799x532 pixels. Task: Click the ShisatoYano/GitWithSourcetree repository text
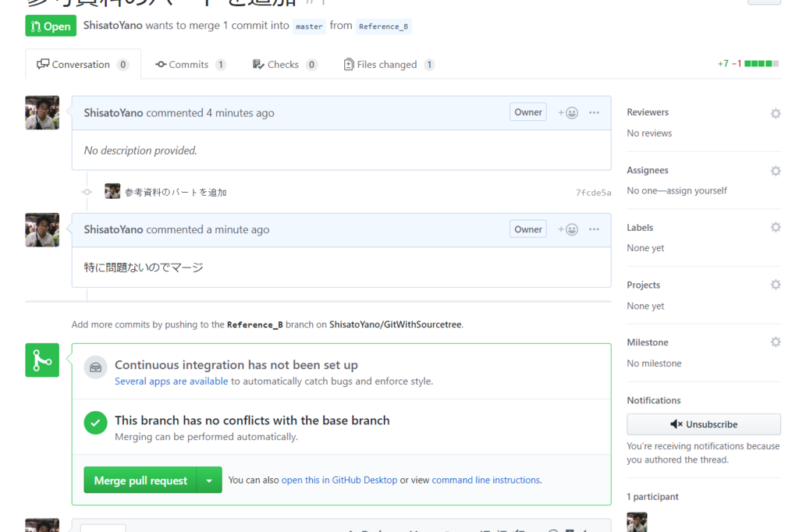(396, 325)
